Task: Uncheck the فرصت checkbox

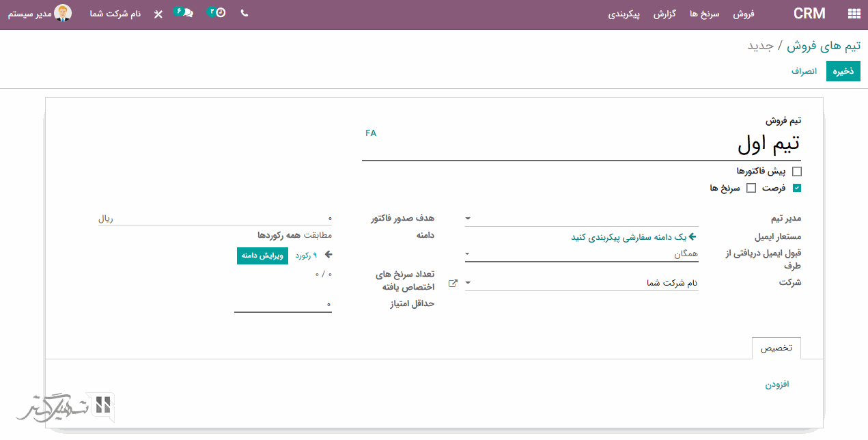Action: (796, 187)
